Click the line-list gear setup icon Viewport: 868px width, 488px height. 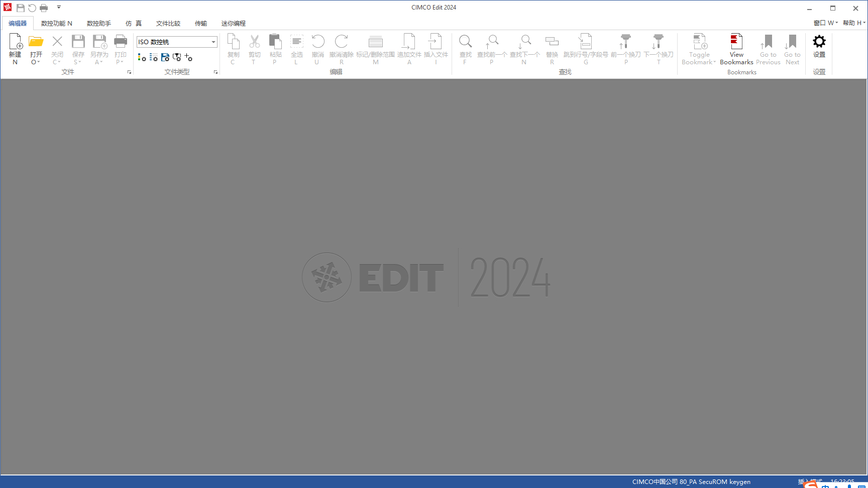154,58
